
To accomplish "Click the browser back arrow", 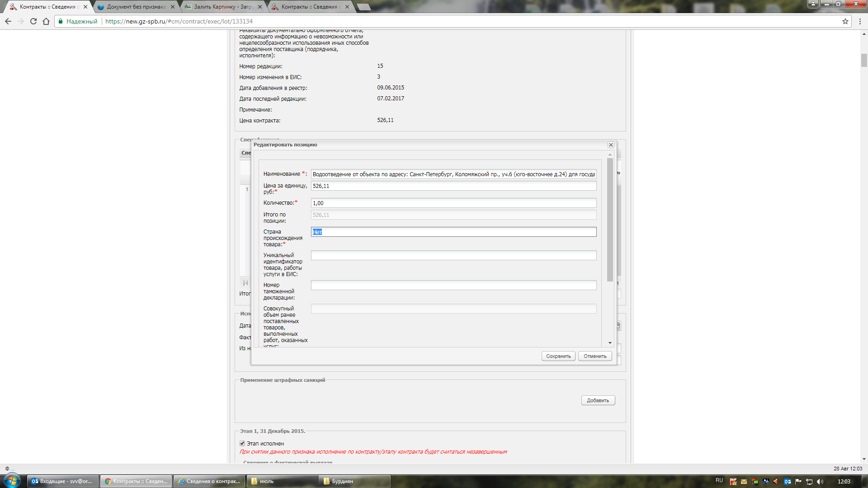I will (8, 21).
